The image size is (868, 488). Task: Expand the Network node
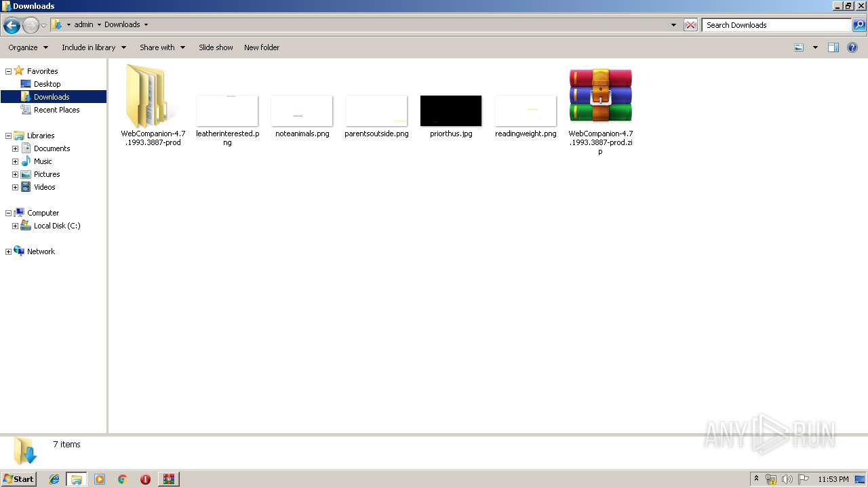(8, 251)
